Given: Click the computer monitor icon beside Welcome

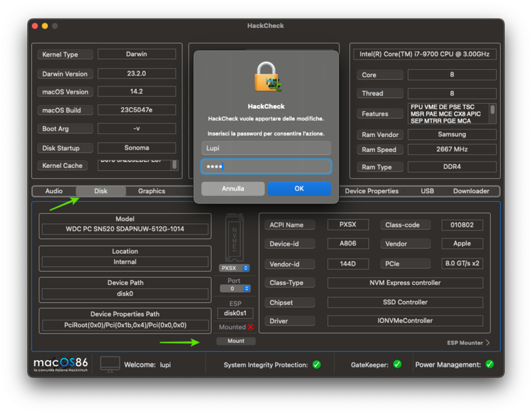Looking at the screenshot, I should (x=110, y=364).
